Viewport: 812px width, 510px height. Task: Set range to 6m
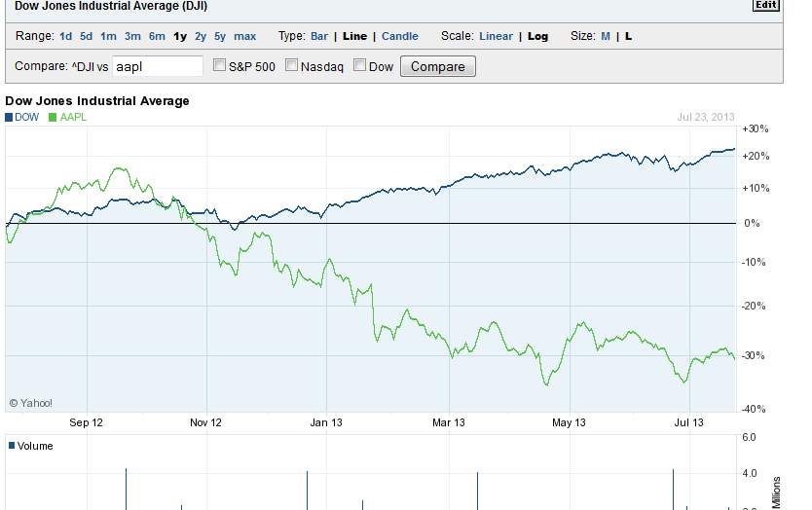tap(157, 36)
